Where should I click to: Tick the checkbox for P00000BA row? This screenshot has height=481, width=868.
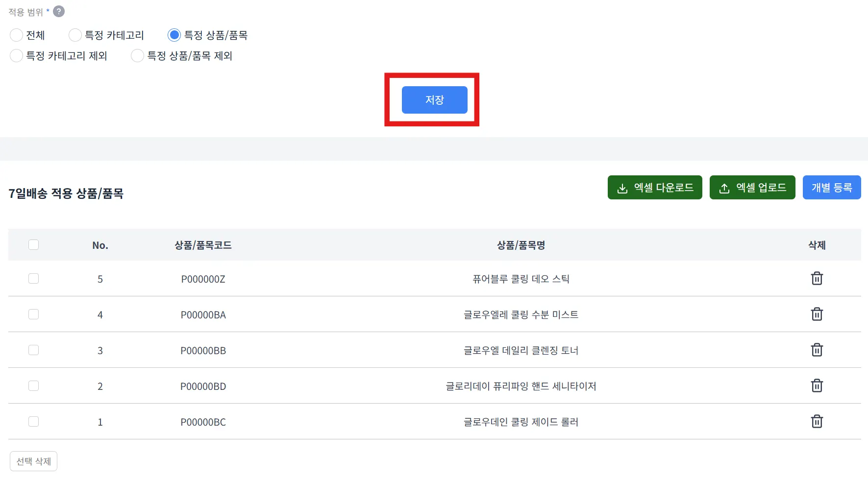tap(33, 314)
